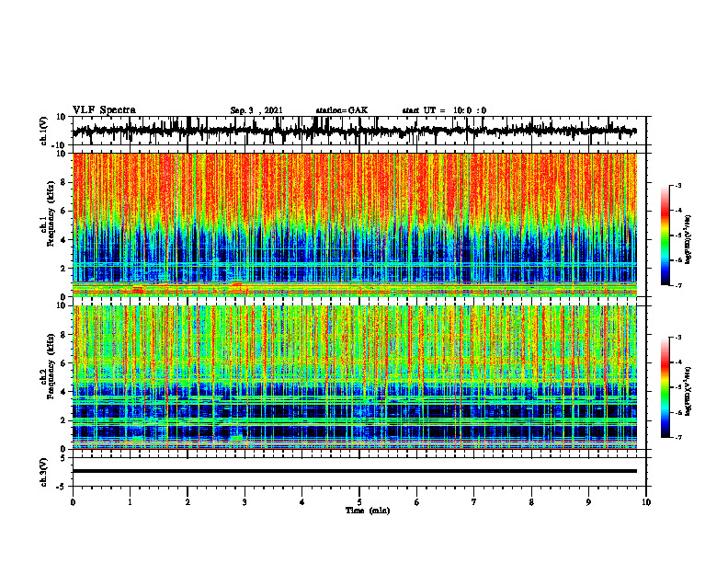728x563 pixels.
Task: Click the "start UT = 10:0:0" label
Action: [x=444, y=110]
